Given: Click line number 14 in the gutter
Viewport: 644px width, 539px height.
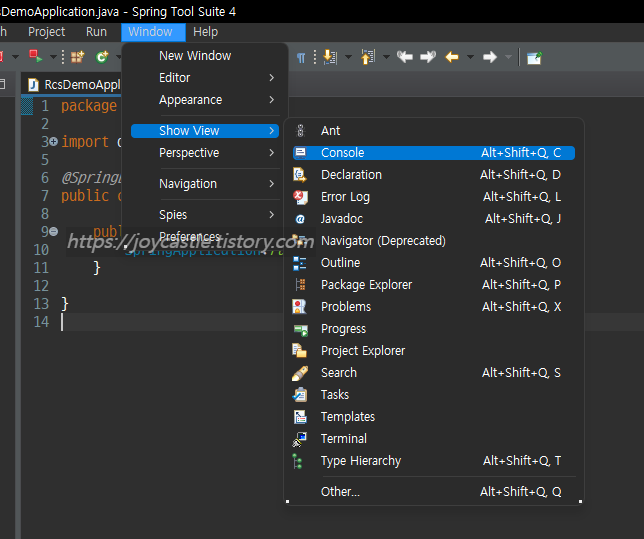Looking at the screenshot, I should (x=41, y=322).
